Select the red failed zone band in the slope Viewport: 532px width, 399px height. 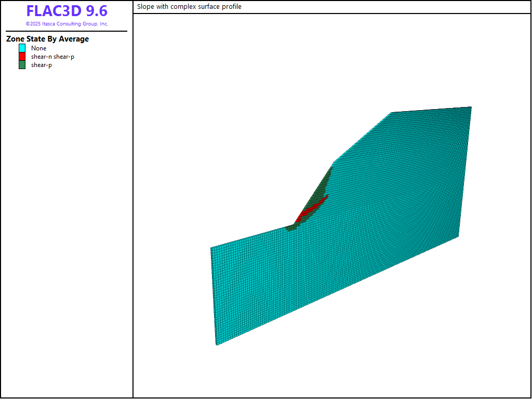pyautogui.click(x=311, y=209)
